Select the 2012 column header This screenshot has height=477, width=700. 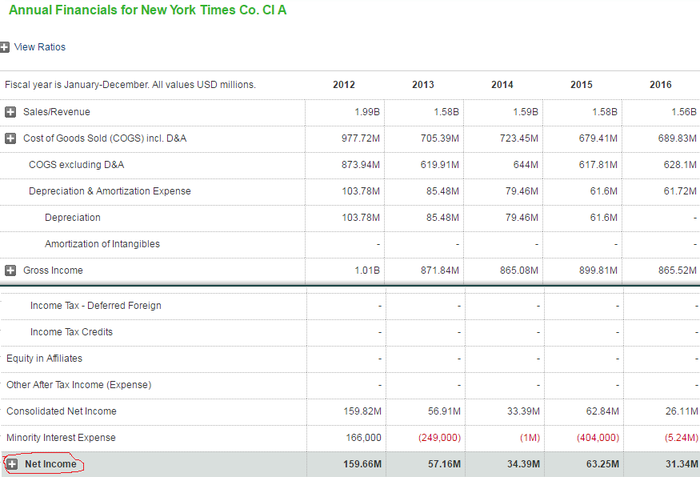(x=344, y=85)
